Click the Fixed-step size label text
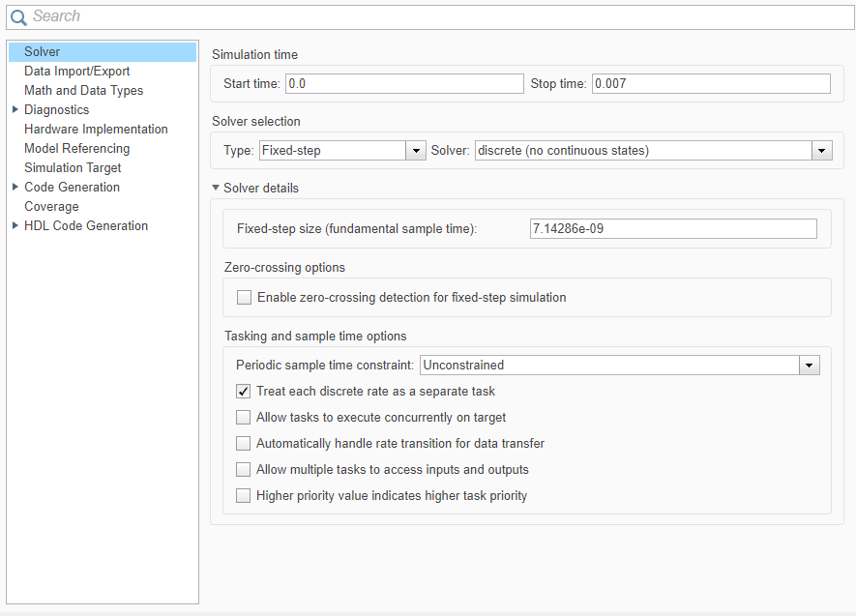This screenshot has height=616, width=856. tap(357, 228)
